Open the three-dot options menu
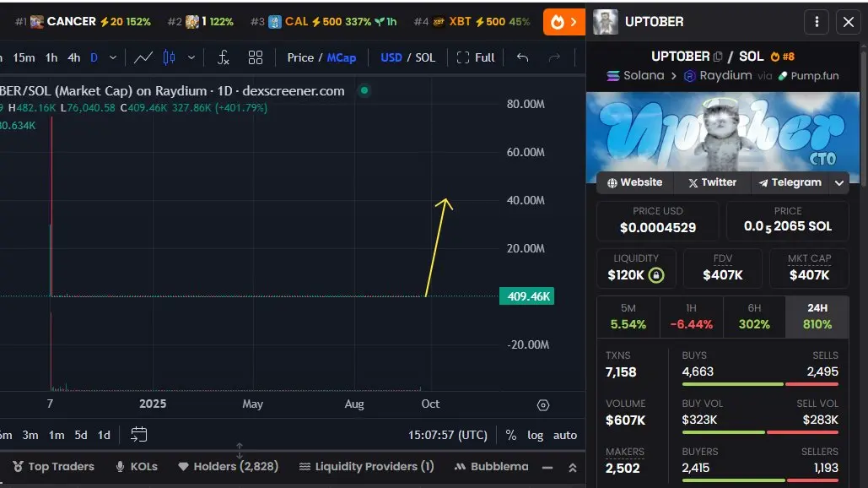Image resolution: width=868 pixels, height=488 pixels. [817, 22]
